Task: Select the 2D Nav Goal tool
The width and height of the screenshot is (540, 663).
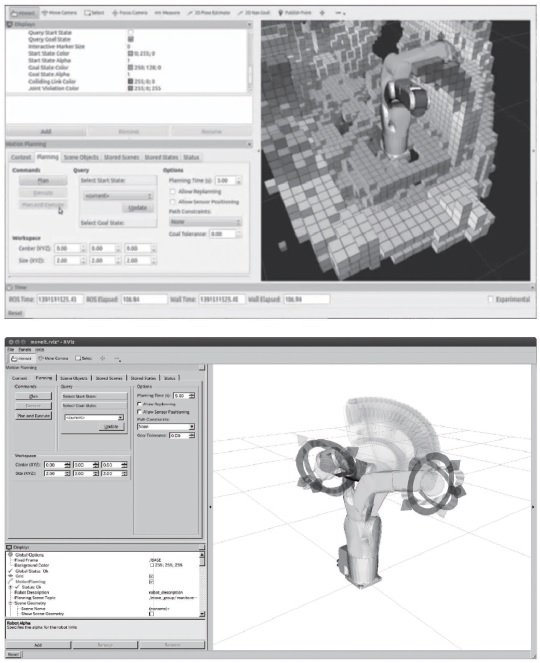Action: coord(254,13)
